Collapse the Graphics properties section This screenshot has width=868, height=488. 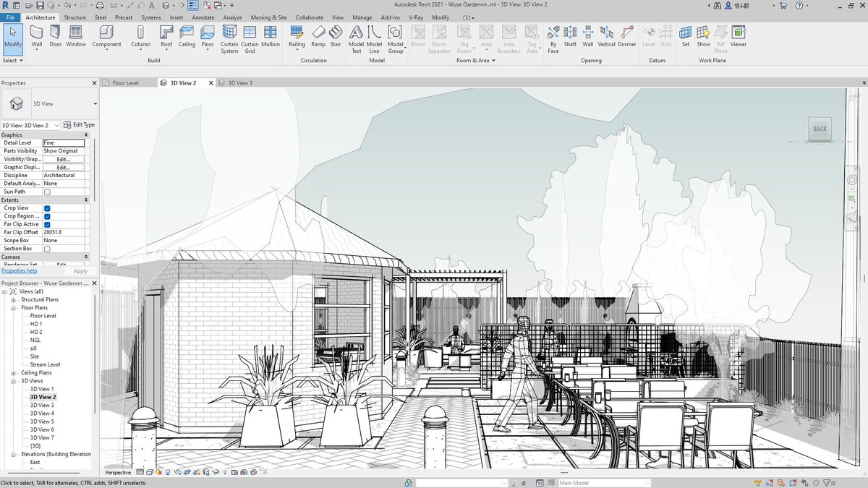coord(86,135)
